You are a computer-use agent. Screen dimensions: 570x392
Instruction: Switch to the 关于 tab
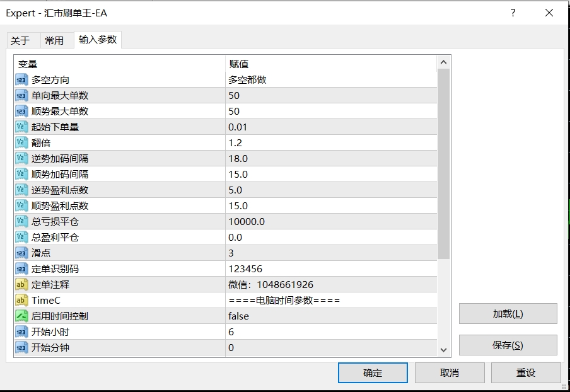20,40
